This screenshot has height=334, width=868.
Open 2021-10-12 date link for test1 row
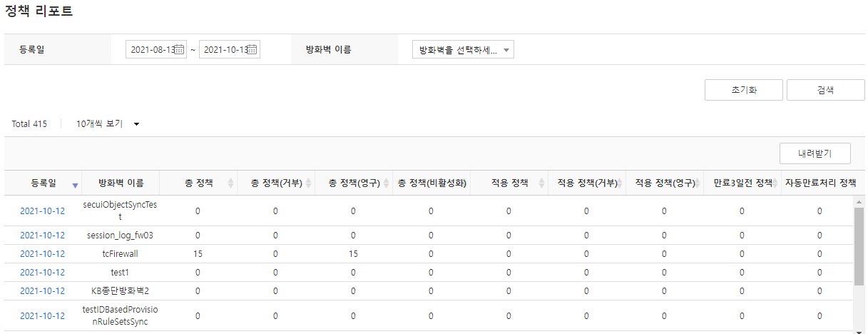click(x=42, y=273)
